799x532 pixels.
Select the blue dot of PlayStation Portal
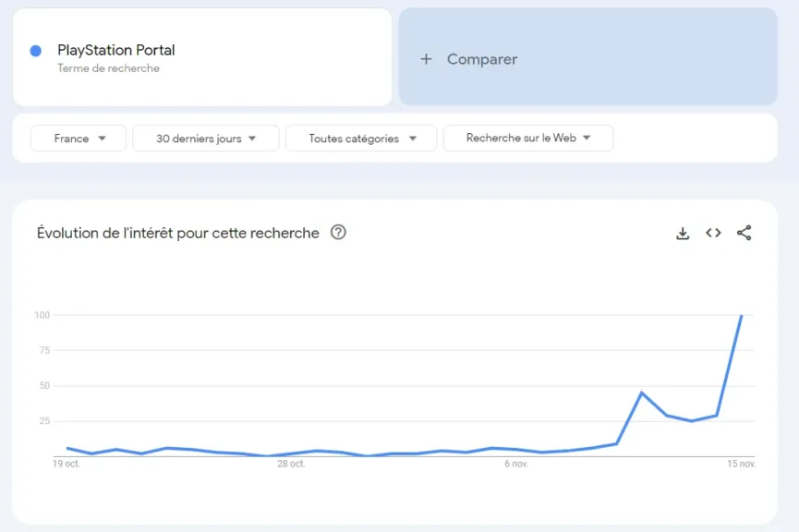click(36, 51)
